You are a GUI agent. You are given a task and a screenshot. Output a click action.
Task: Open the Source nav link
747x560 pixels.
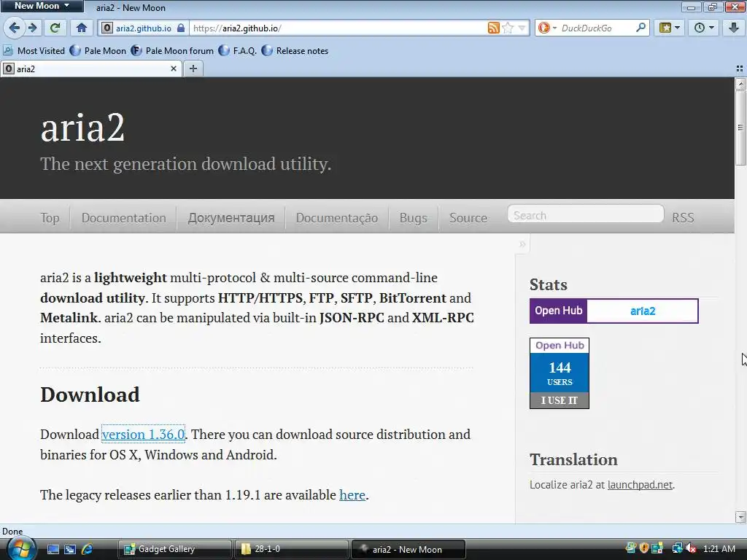[x=468, y=217]
